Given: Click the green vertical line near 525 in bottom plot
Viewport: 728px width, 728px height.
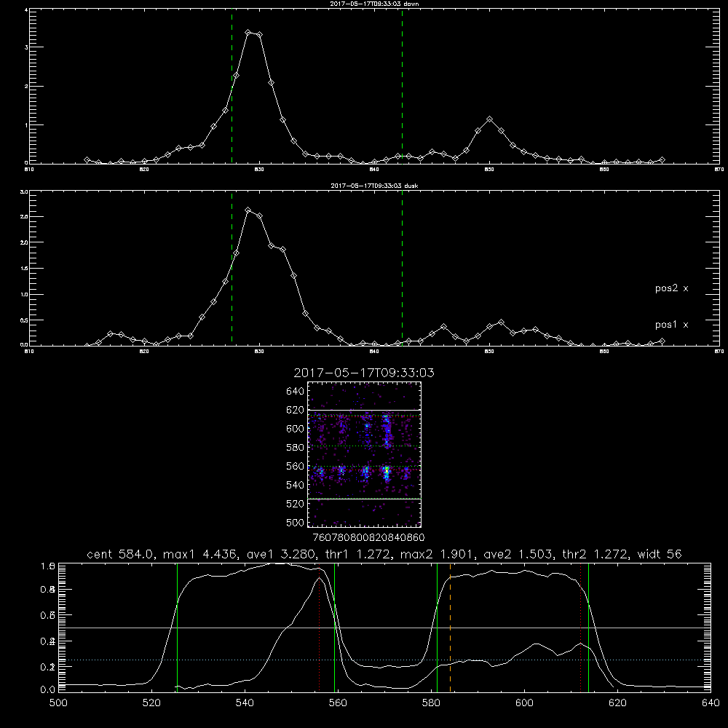Looking at the screenshot, I should pos(178,628).
